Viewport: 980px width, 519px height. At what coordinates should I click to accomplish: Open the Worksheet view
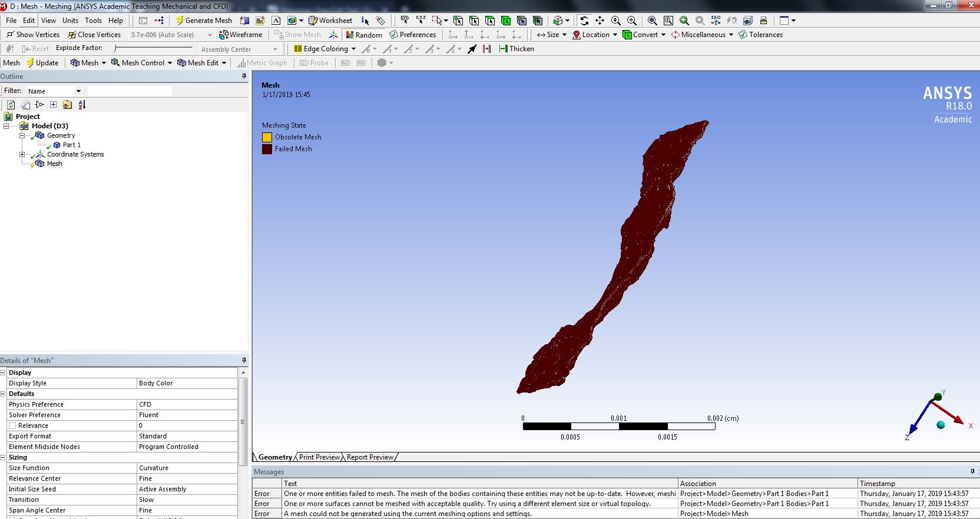(330, 21)
